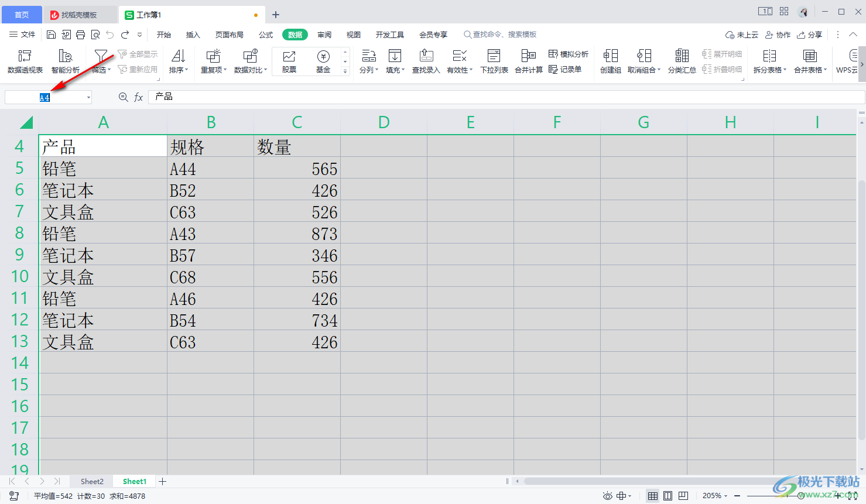
Task: Switch to the 公式 Formulas tab
Action: coord(266,35)
